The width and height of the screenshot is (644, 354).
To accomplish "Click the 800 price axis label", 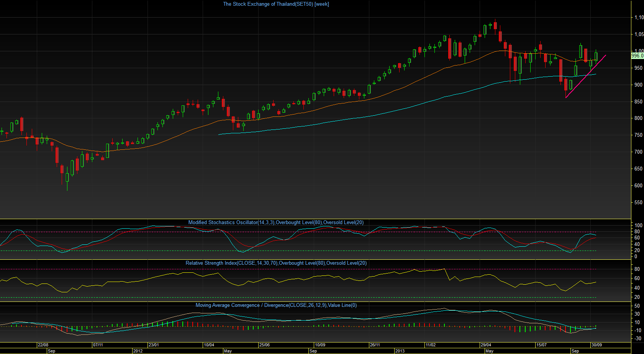I will point(638,118).
